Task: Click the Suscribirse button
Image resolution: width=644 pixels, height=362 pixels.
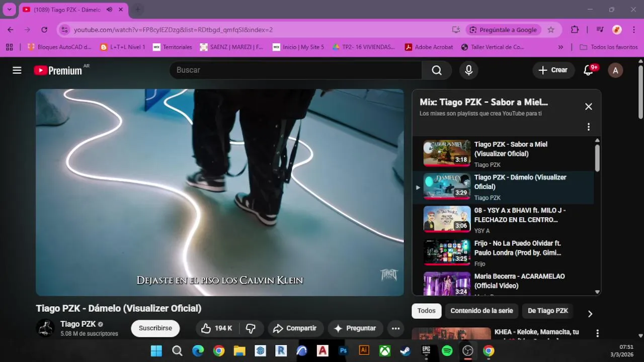Action: click(x=155, y=328)
